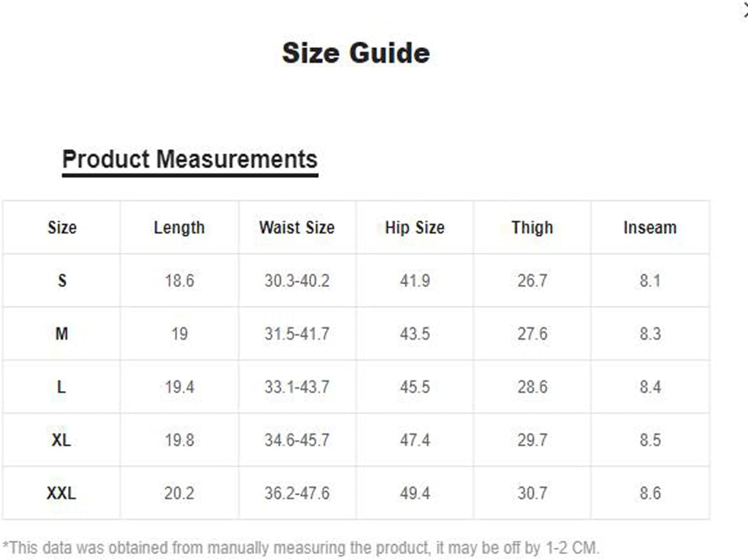Click the Thigh column header
The image size is (748, 560).
coord(532,228)
